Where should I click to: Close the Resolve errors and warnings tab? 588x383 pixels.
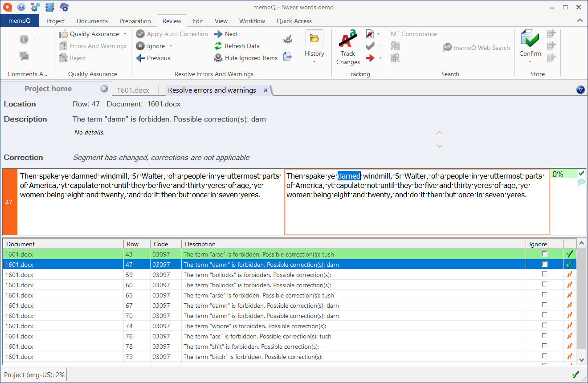265,90
